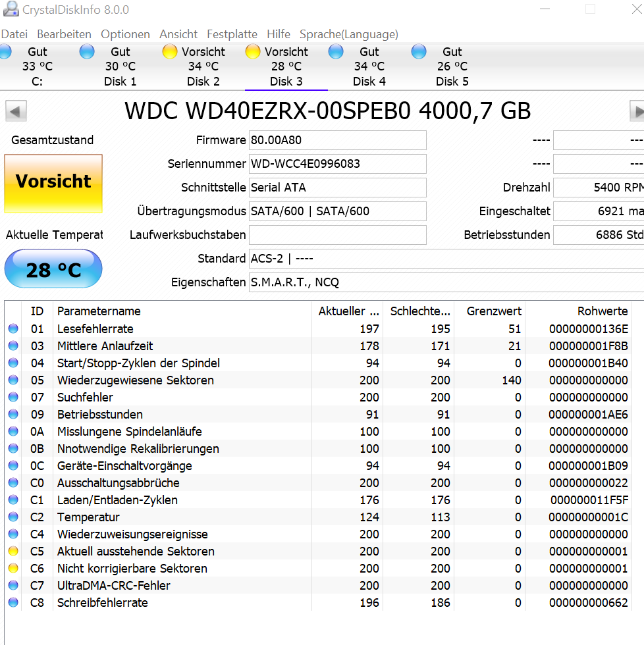
Task: Click status icon of Ausschaltungsabbrüche row
Action: coord(13,482)
